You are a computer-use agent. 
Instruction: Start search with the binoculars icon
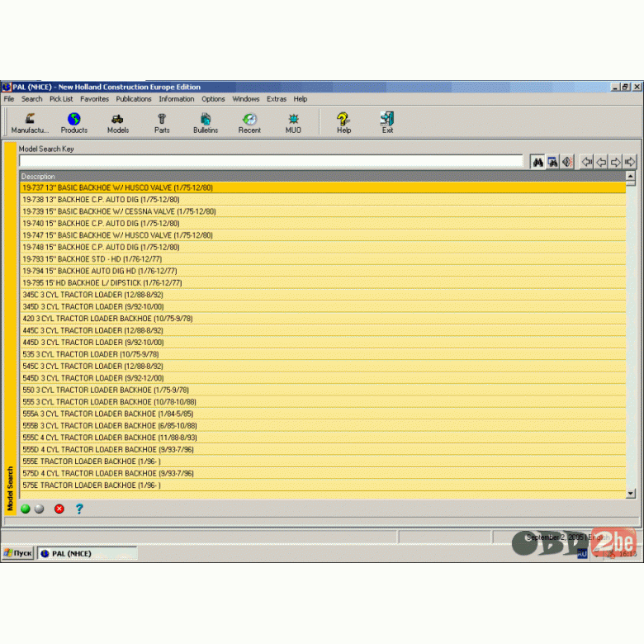point(538,162)
